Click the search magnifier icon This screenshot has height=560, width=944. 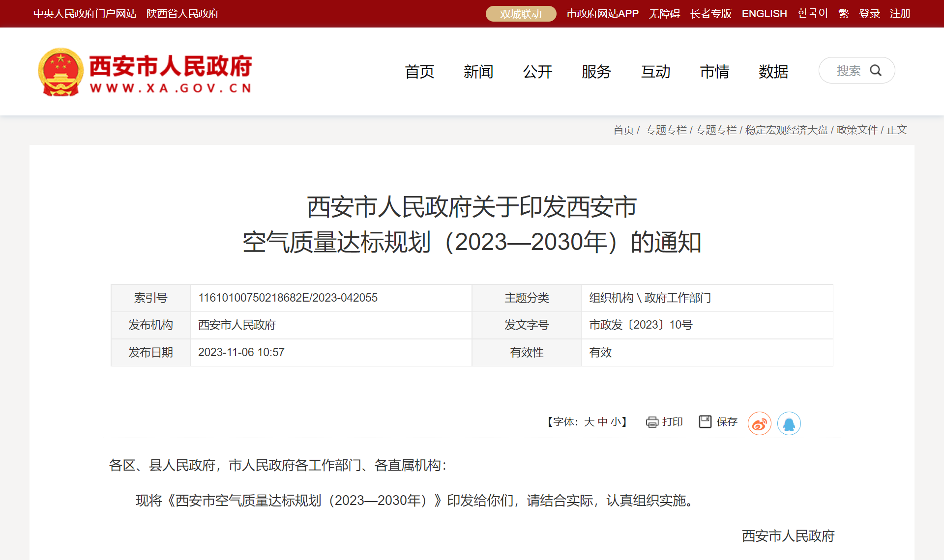(x=876, y=70)
